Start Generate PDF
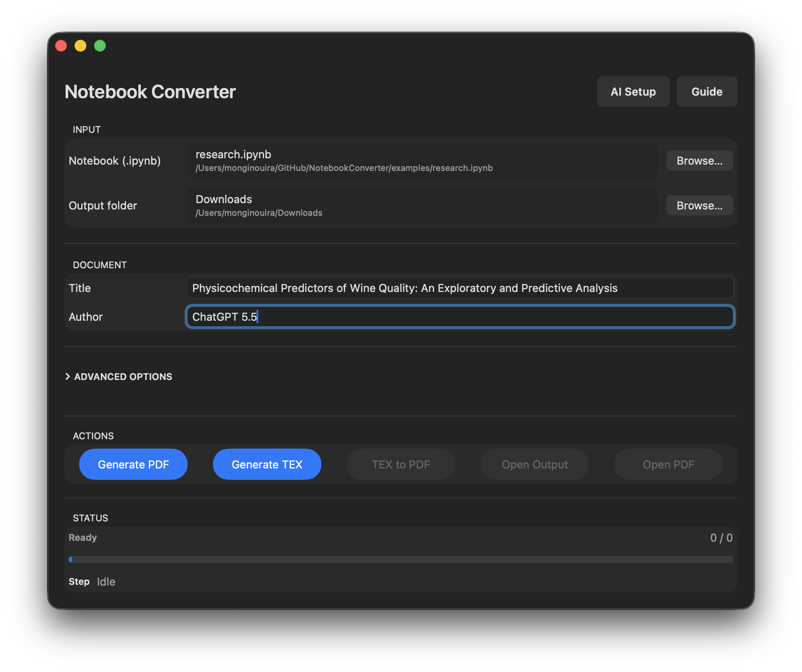 [x=133, y=465]
